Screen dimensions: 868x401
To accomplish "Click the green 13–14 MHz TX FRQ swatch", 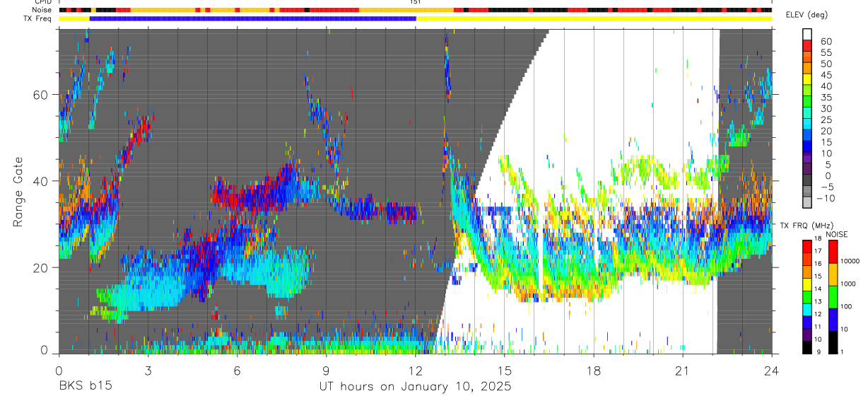I will click(x=807, y=296).
